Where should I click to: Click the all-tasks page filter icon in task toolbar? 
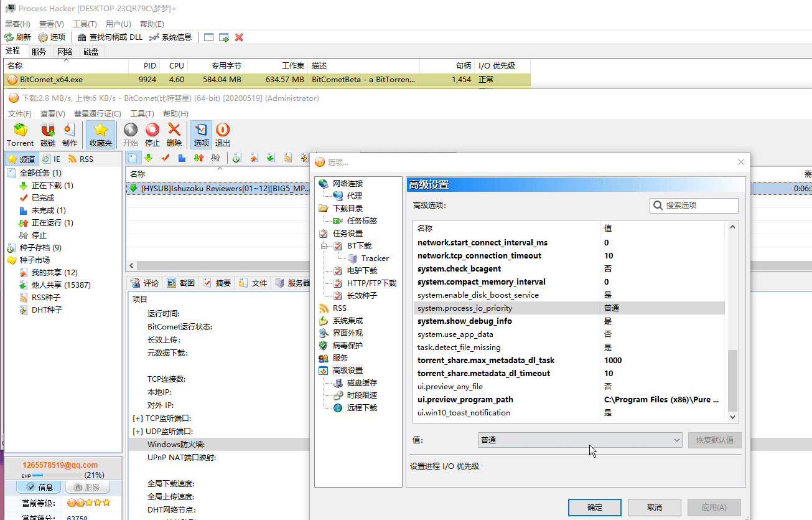134,158
